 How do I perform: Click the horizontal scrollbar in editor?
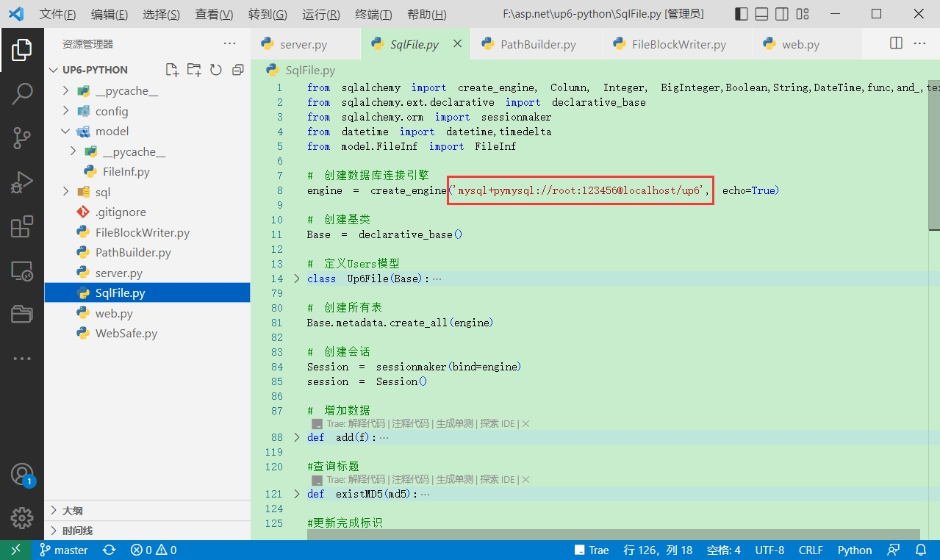614,534
